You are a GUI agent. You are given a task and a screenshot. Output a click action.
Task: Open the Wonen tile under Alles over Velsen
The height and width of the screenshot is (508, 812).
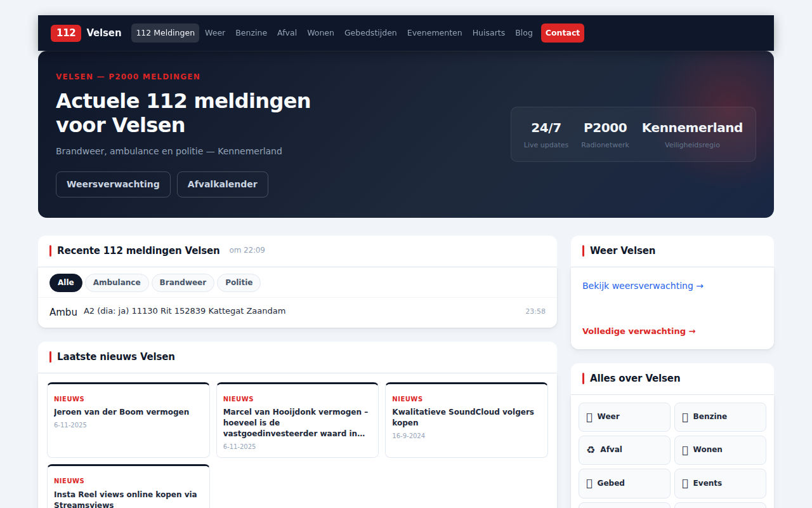[720, 450]
